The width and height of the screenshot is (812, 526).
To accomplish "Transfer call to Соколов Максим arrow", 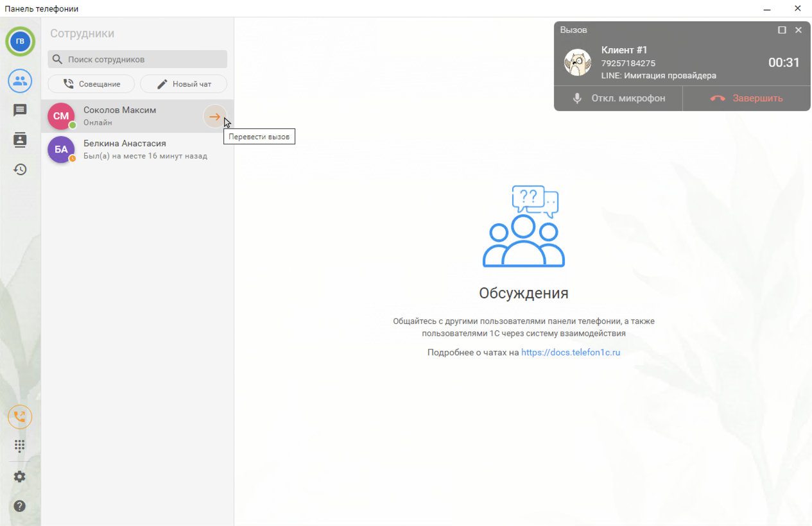I will (214, 117).
